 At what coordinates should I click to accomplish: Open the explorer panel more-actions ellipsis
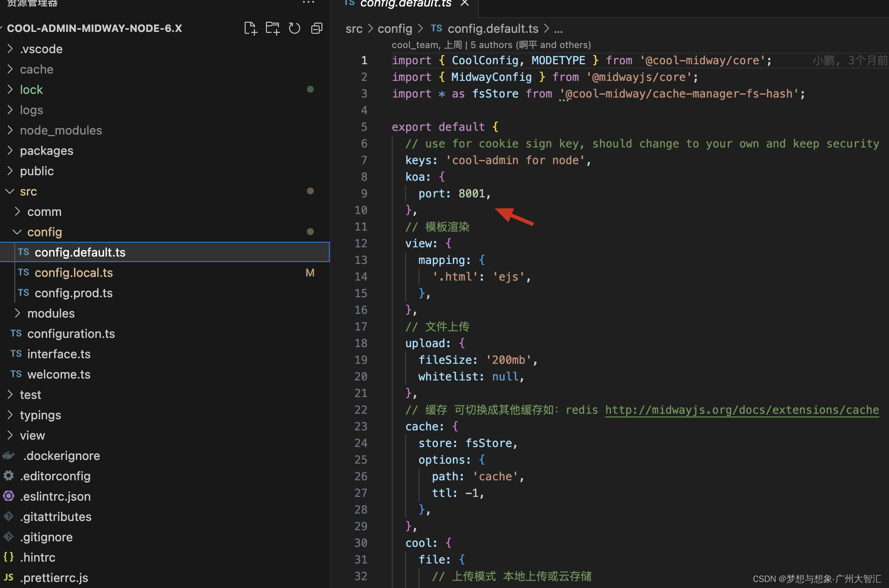pyautogui.click(x=309, y=3)
